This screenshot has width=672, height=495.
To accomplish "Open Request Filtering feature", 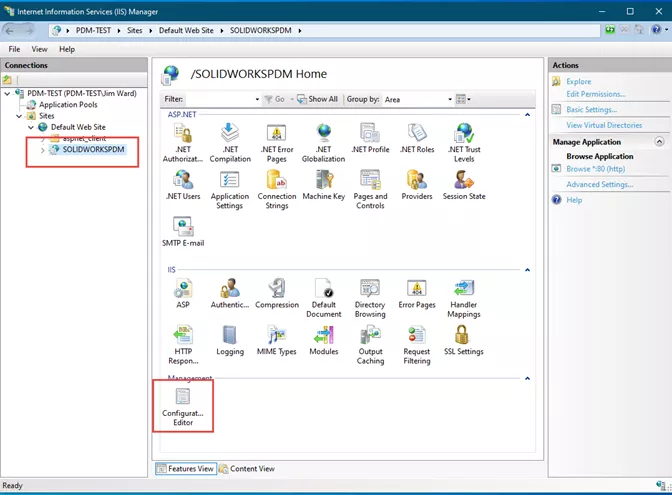I will (x=417, y=345).
